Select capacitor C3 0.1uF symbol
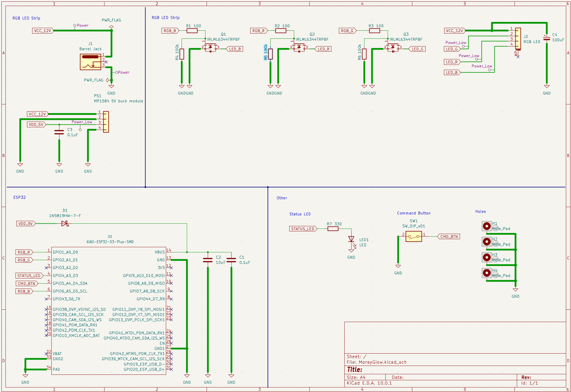571x392 pixels. pyautogui.click(x=59, y=132)
